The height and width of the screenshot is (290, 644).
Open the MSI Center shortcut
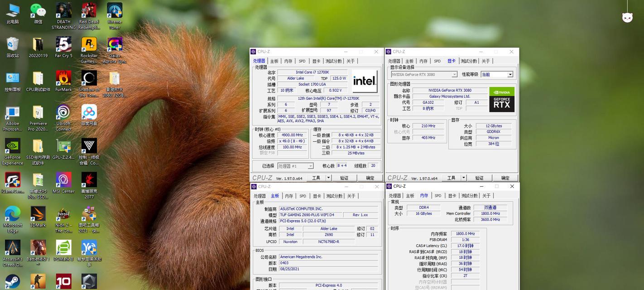coord(63,184)
